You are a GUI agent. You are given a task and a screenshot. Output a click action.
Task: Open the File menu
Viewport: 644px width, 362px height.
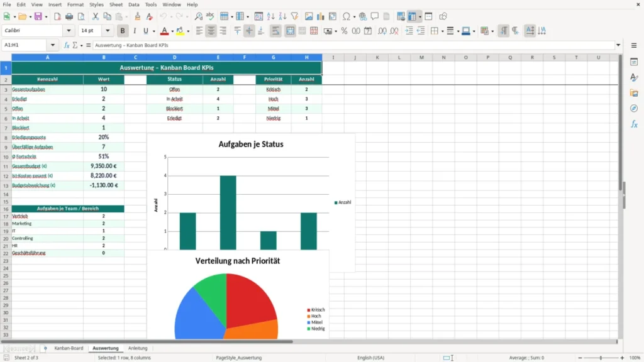coord(7,4)
